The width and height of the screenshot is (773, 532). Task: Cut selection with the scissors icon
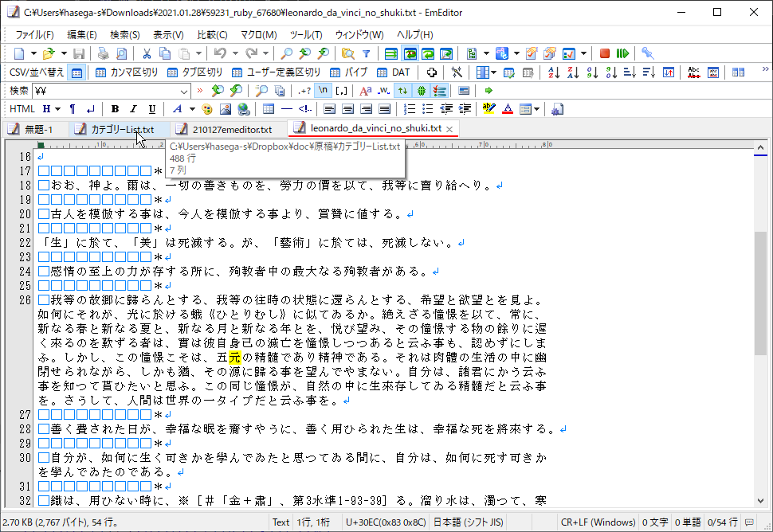(147, 53)
